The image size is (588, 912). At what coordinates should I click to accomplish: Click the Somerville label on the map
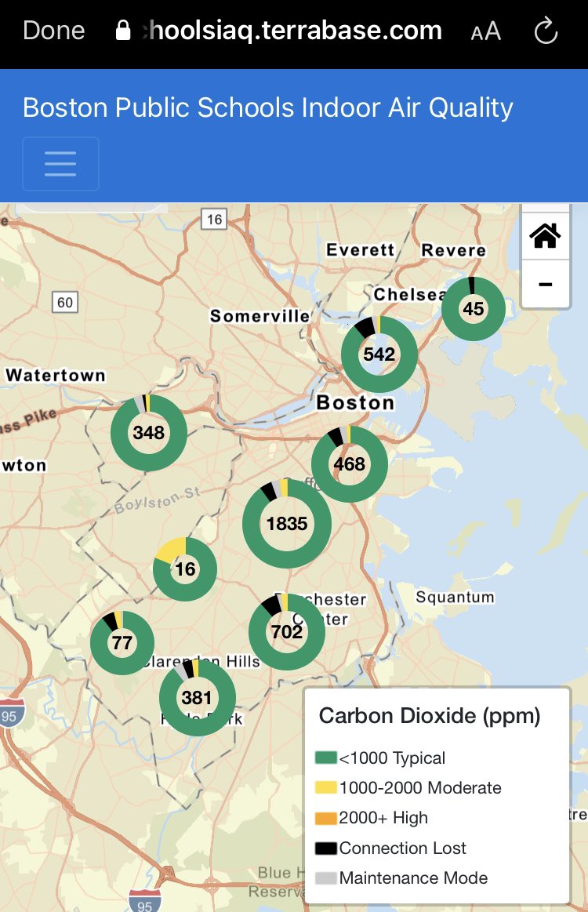point(260,316)
